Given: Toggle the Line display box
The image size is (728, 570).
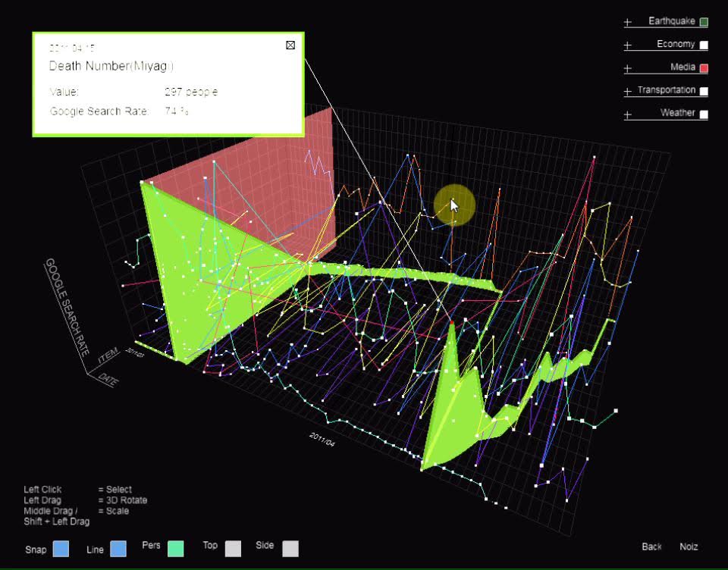Looking at the screenshot, I should (x=118, y=549).
